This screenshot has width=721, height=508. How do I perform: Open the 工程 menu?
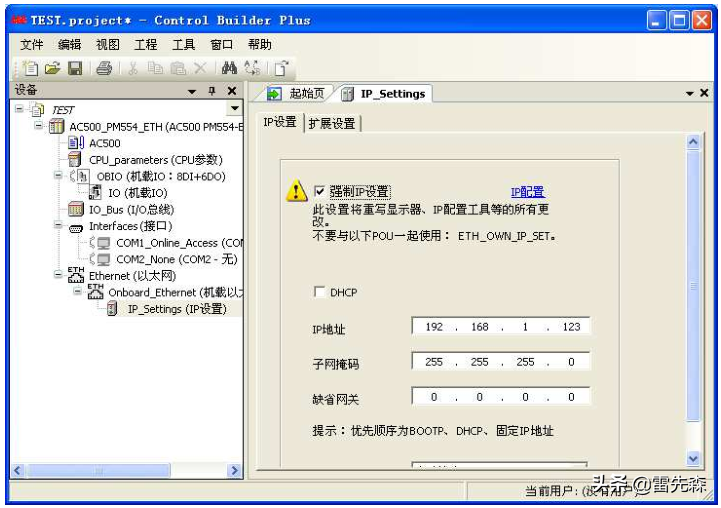pos(146,45)
